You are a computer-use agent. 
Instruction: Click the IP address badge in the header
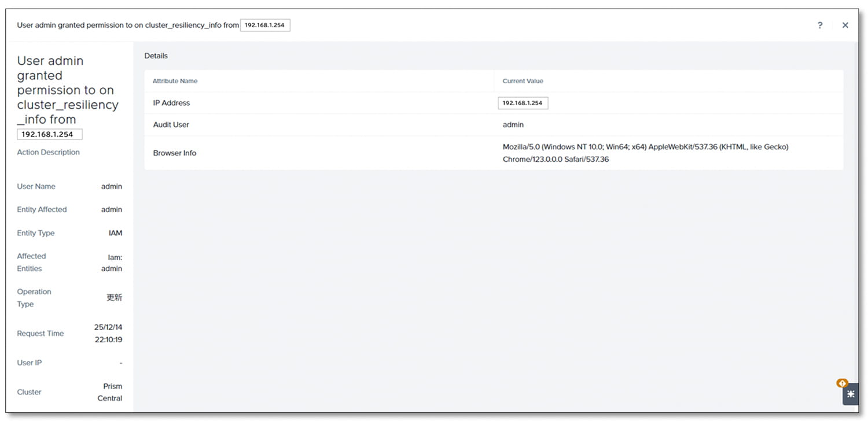pos(265,25)
